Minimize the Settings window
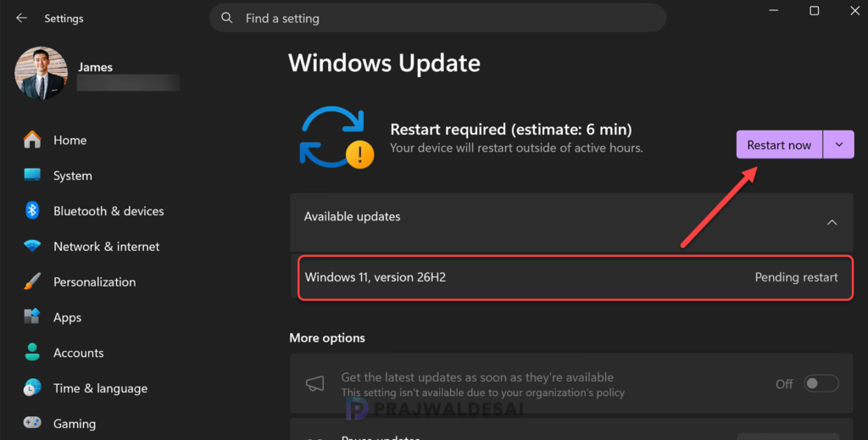The height and width of the screenshot is (440, 868). (x=773, y=10)
